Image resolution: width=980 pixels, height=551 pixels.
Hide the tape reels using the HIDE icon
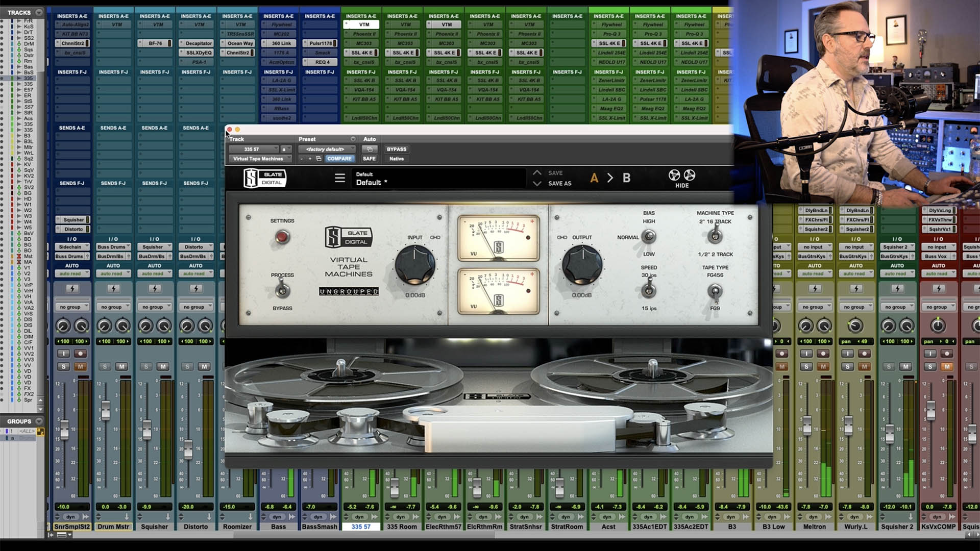[x=682, y=179]
